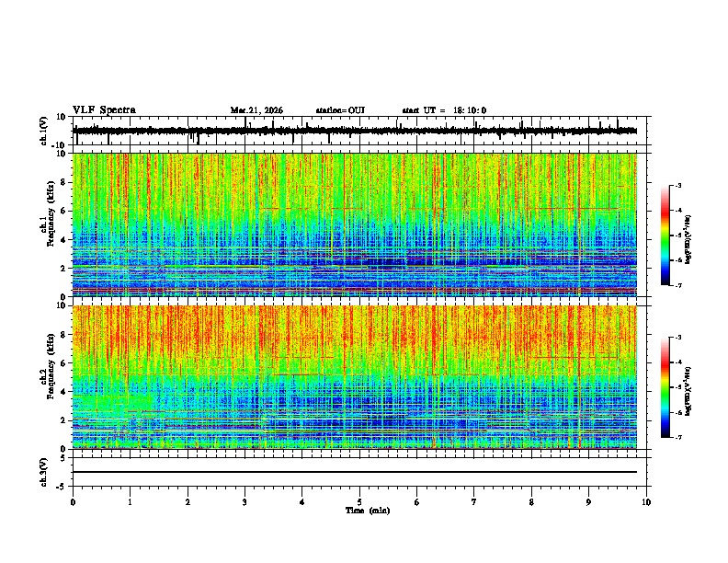Click the 'ch.1(V)' axis label

pos(43,131)
